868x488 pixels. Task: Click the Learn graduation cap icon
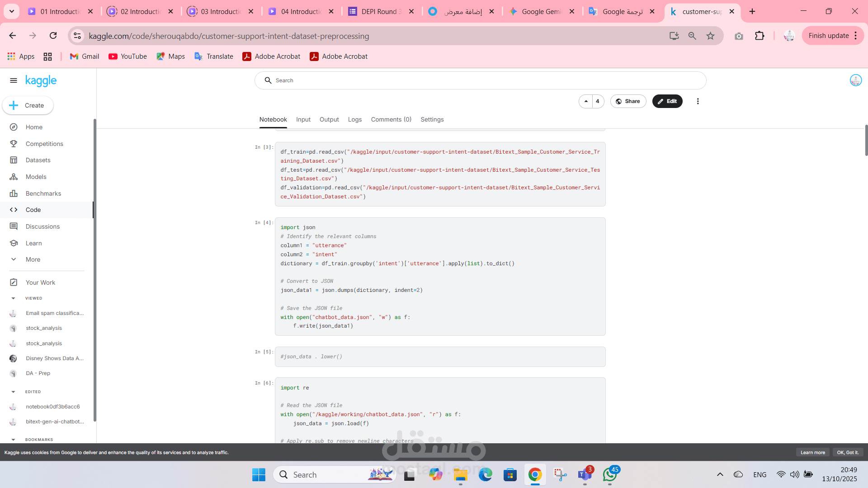coord(14,243)
